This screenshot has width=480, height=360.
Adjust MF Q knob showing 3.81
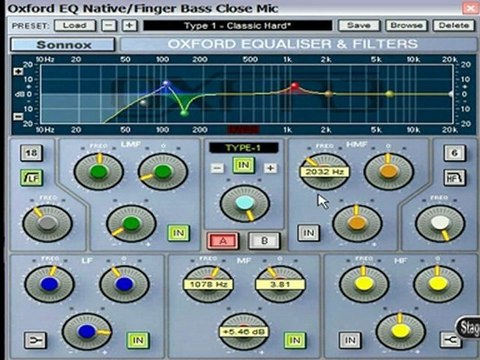pos(280,284)
